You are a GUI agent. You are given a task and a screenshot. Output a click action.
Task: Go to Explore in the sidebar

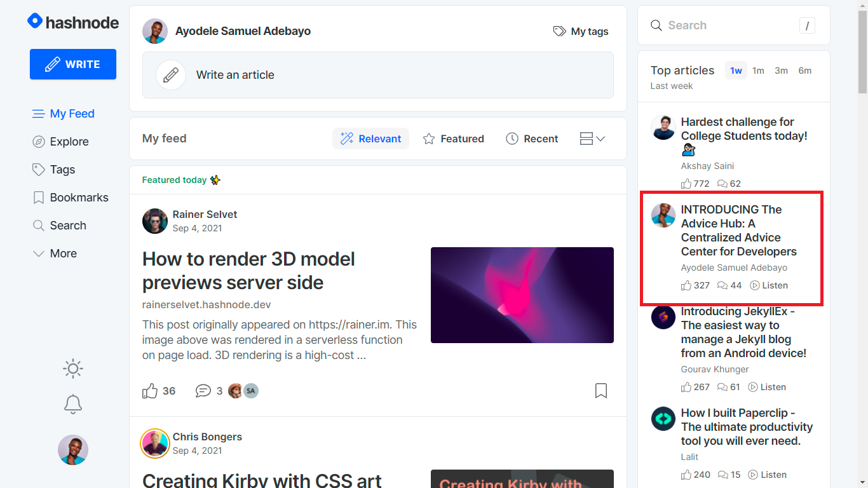coord(61,142)
